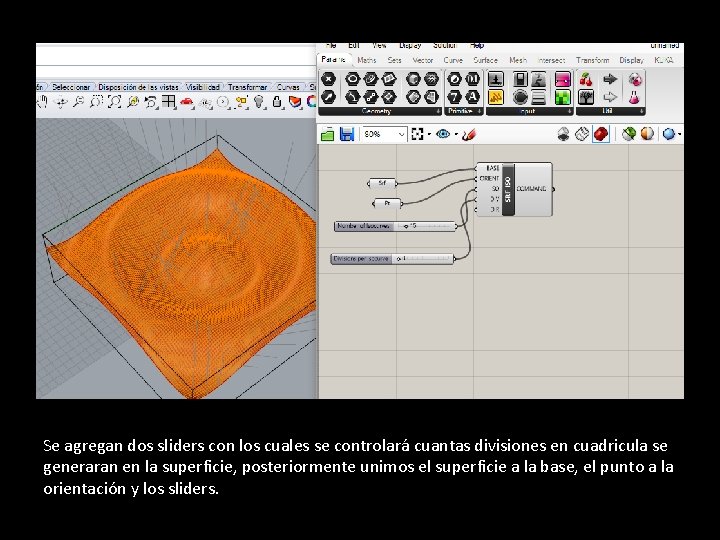Open the mesh quality dropdown arrow
The width and height of the screenshot is (720, 540).
coord(680,135)
